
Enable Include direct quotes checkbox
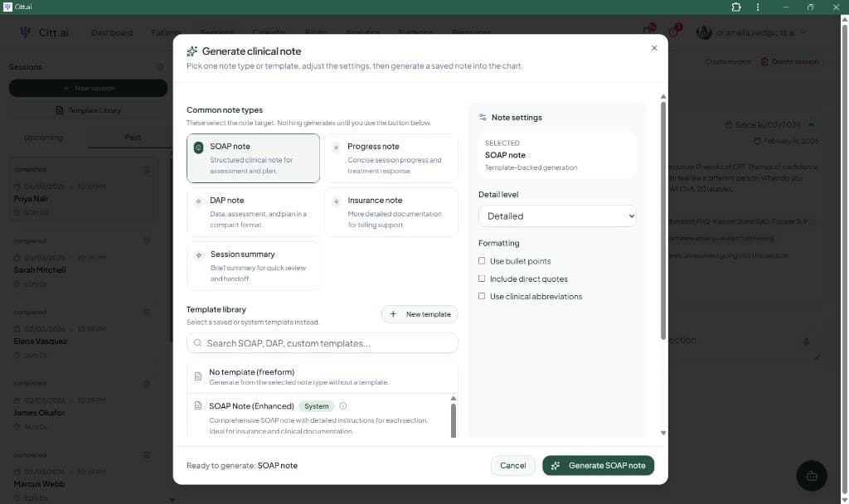pyautogui.click(x=482, y=279)
